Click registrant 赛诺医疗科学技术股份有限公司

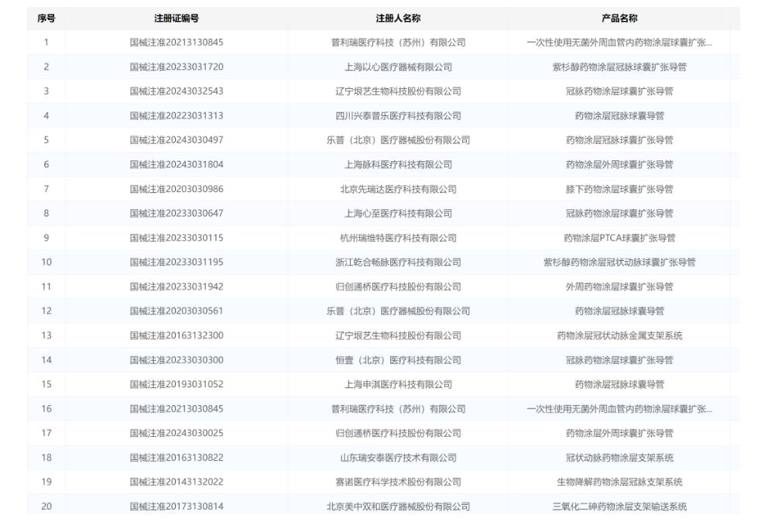(398, 482)
